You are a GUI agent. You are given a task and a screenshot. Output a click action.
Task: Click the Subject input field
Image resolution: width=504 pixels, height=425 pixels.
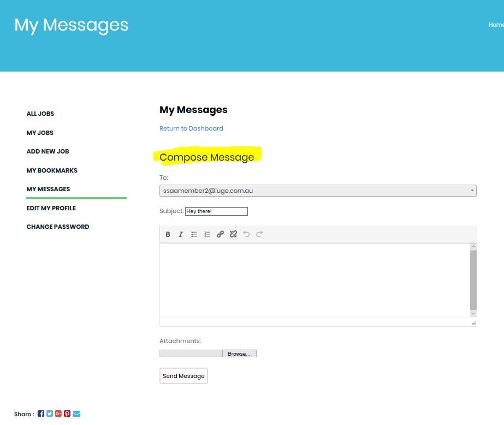(x=216, y=211)
